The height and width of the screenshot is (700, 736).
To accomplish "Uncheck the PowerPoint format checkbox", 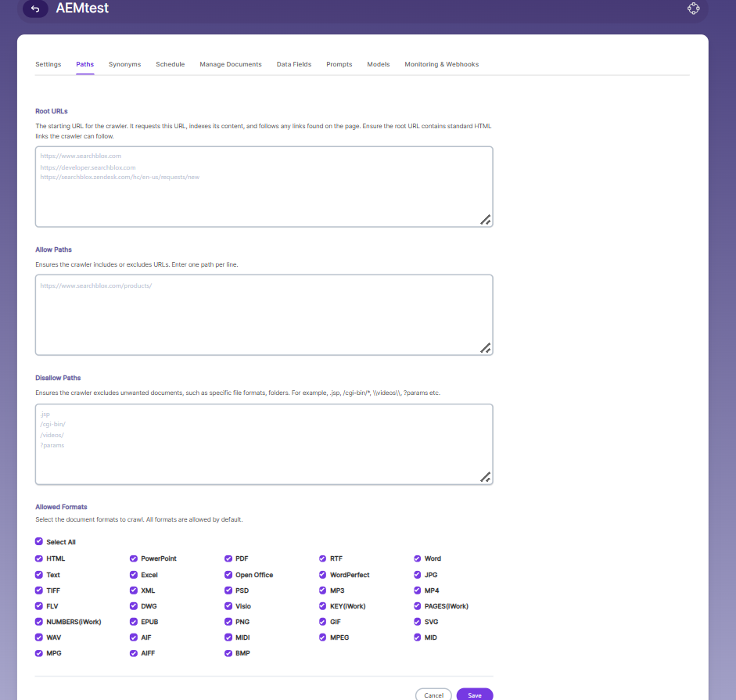I will (134, 558).
